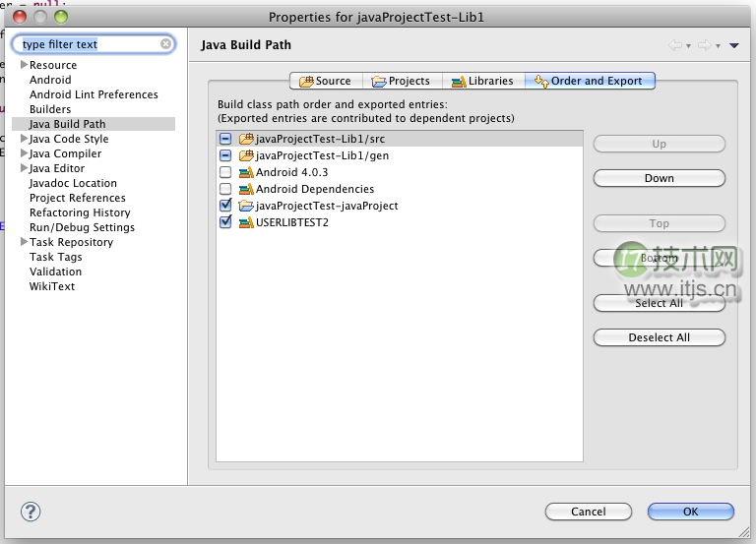Click the source folder icon of javaProjectTest-Lib1/src
The height and width of the screenshot is (544, 756).
pyautogui.click(x=246, y=139)
